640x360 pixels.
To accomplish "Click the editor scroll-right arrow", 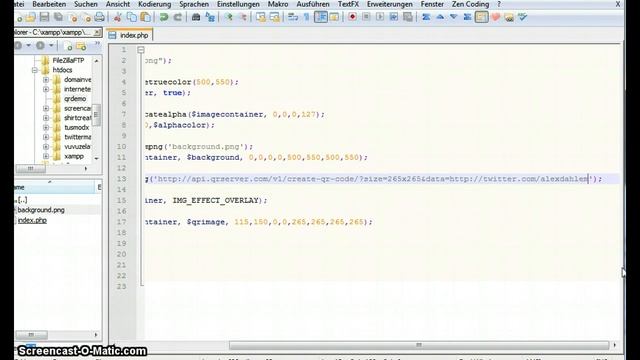I will tap(615, 345).
